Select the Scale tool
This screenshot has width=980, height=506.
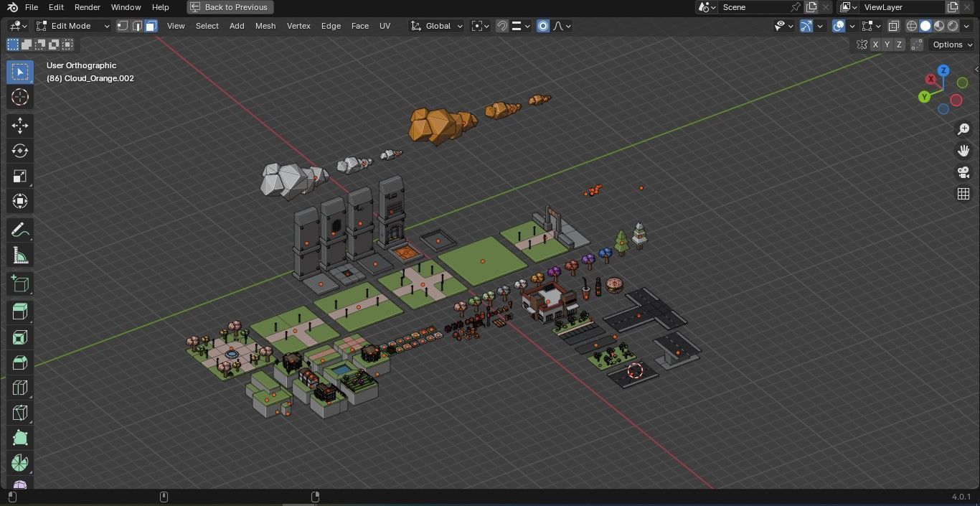click(x=20, y=177)
